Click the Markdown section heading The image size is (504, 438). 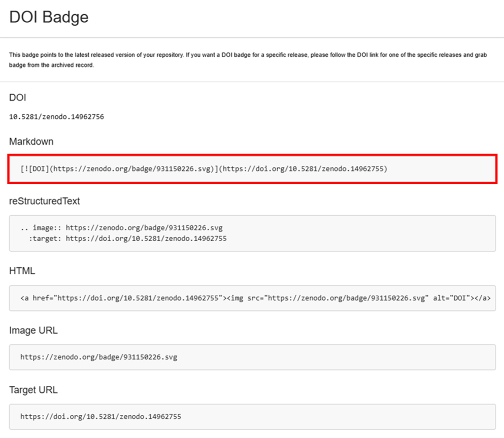(31, 141)
